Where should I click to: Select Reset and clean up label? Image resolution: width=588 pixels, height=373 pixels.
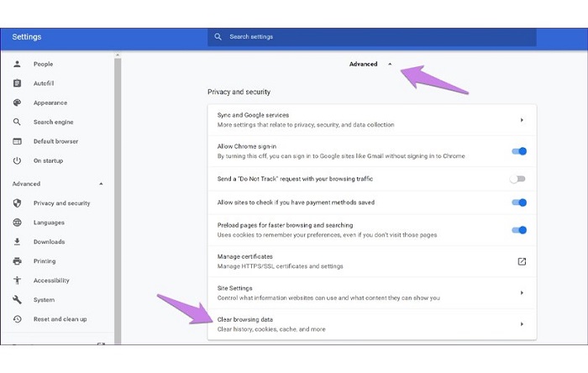tap(60, 319)
